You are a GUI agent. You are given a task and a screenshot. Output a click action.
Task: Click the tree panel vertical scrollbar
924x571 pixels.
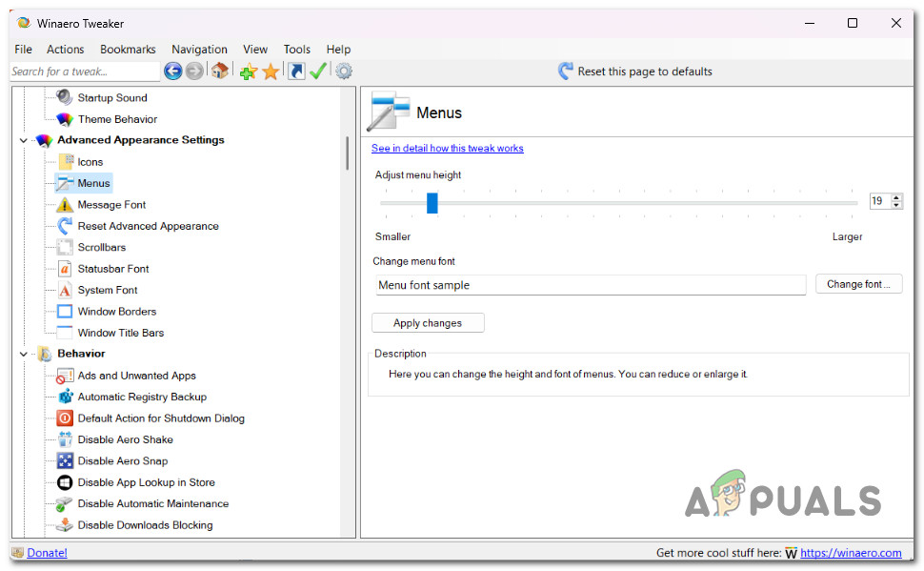pyautogui.click(x=347, y=153)
